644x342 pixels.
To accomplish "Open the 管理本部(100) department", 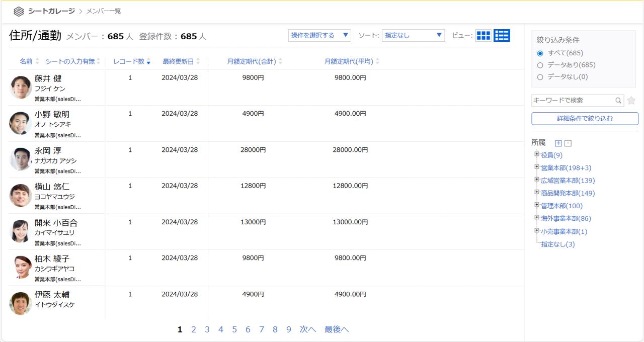I will tap(561, 206).
